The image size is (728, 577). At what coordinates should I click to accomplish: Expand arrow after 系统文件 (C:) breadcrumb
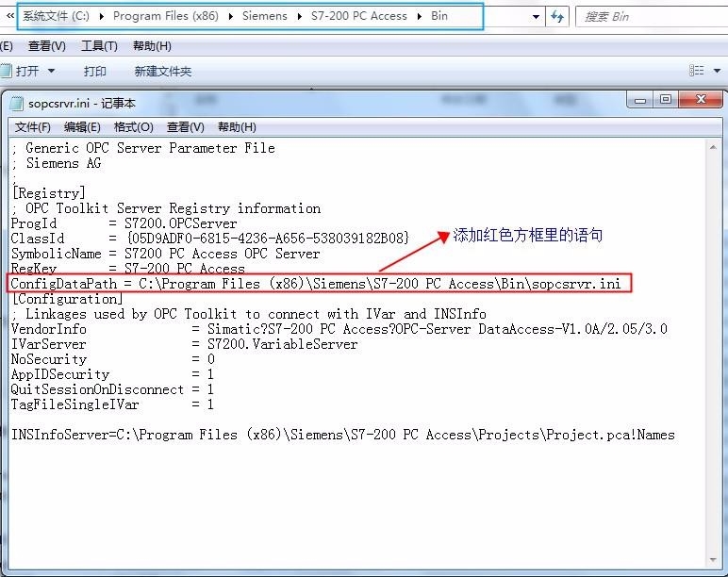click(x=102, y=17)
